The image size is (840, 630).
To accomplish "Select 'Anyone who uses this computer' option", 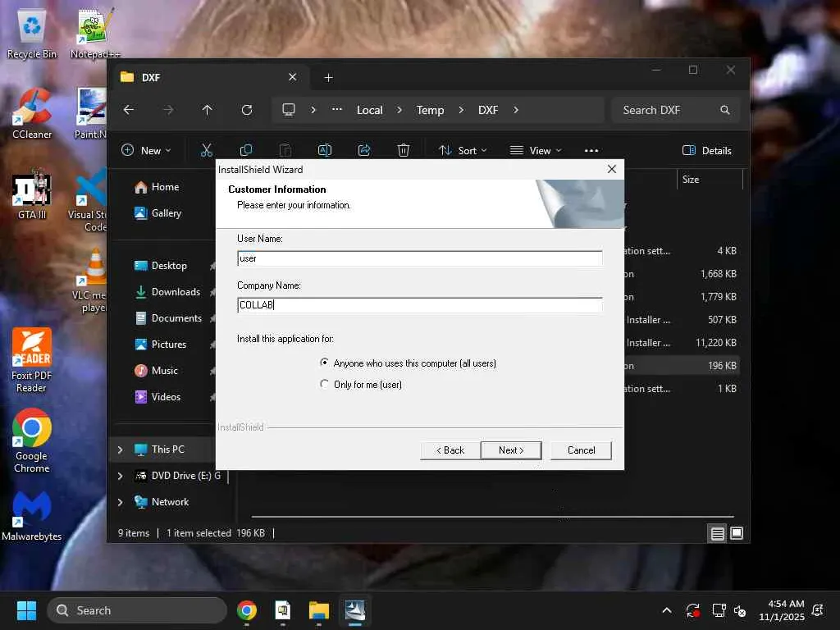I will point(325,363).
